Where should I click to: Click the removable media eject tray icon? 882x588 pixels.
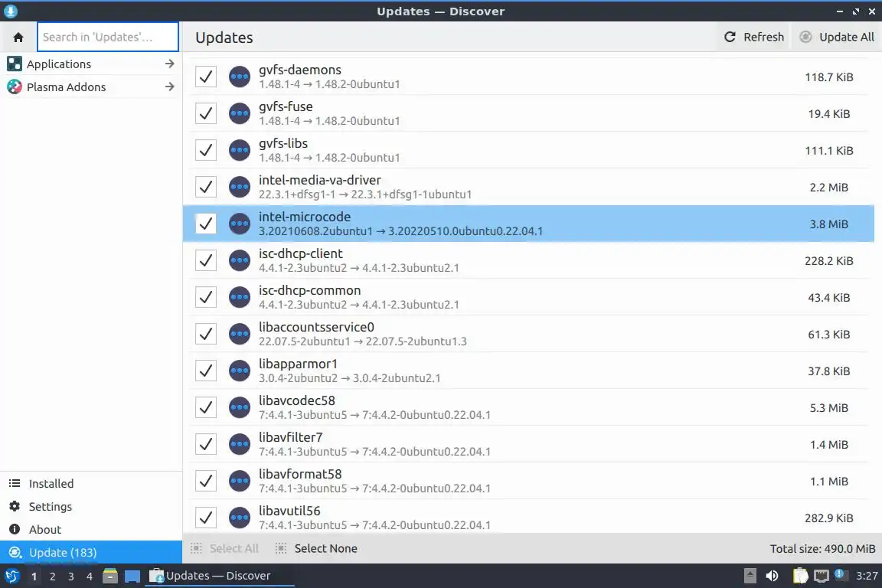pos(750,576)
